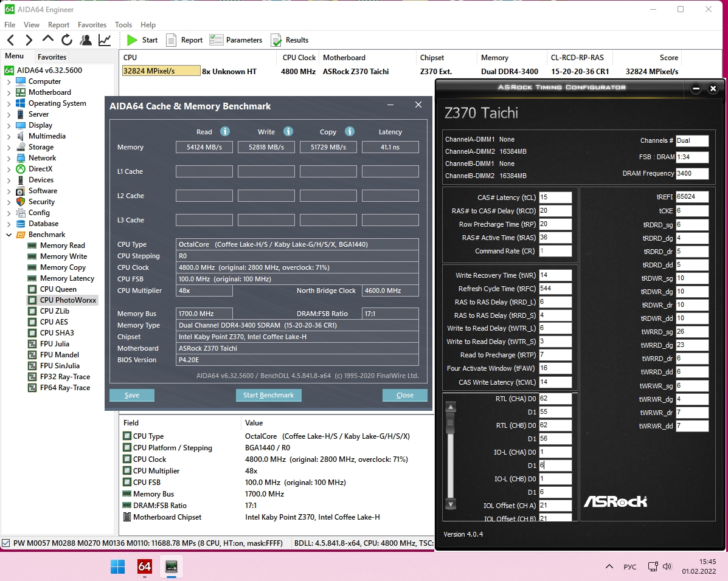Open the user icon in the toolbar
The image size is (728, 581).
click(86, 40)
